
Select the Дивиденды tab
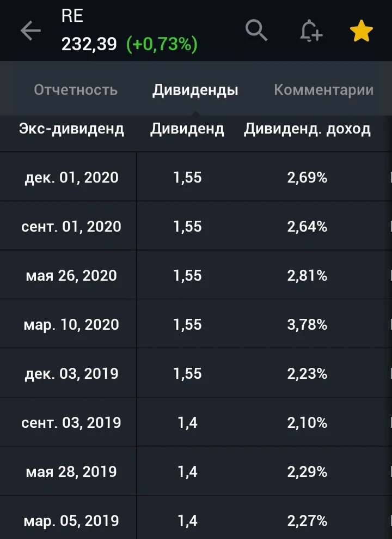click(x=195, y=90)
